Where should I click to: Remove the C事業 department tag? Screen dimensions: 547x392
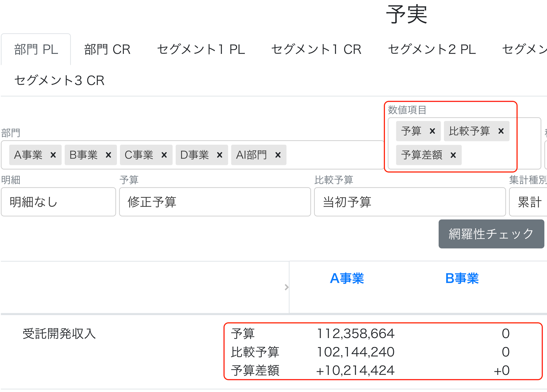pos(164,155)
